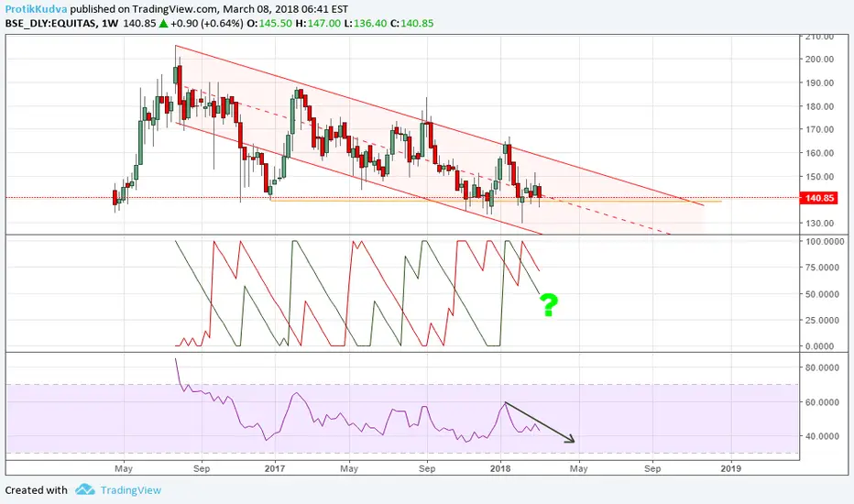Click the 80.0000 RSI axis label

tap(823, 367)
